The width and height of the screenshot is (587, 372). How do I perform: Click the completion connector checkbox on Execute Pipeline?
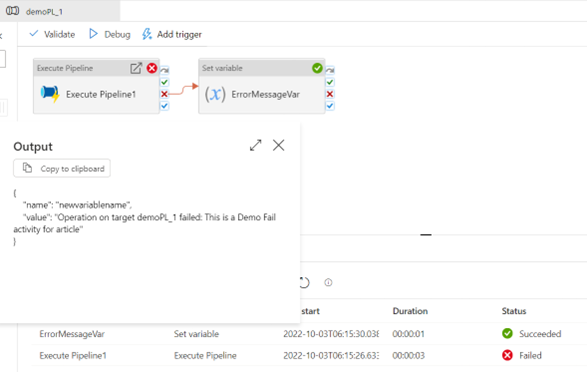click(164, 106)
